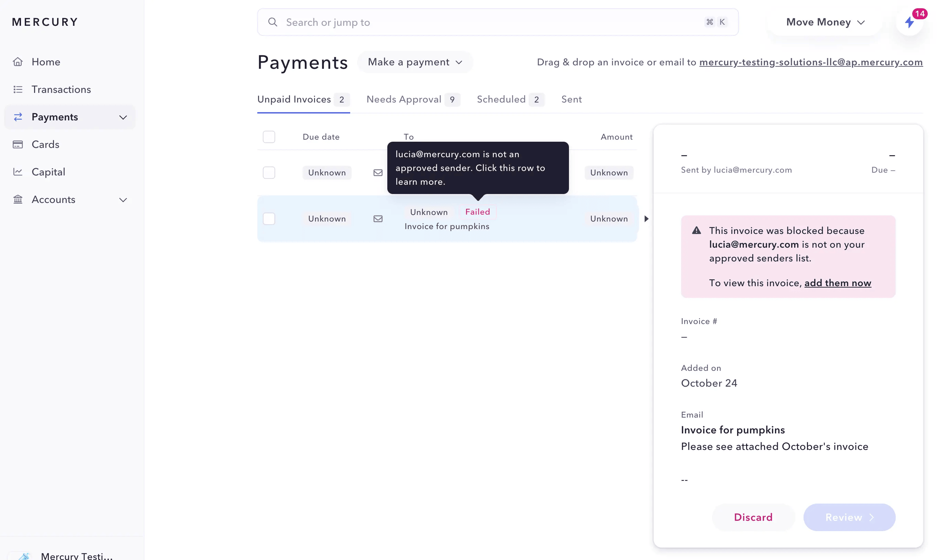Click the Needs Approval count badge 9
This screenshot has width=937, height=560.
452,100
